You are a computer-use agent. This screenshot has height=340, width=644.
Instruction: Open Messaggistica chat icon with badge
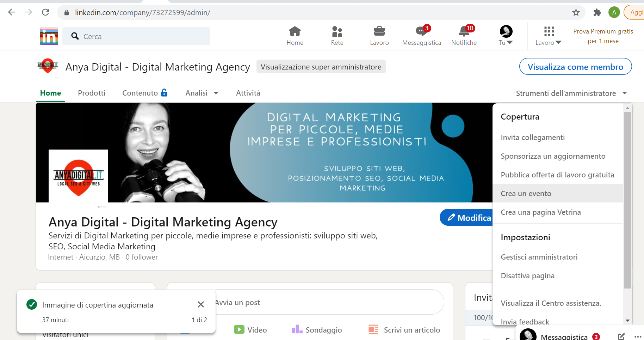click(x=421, y=32)
